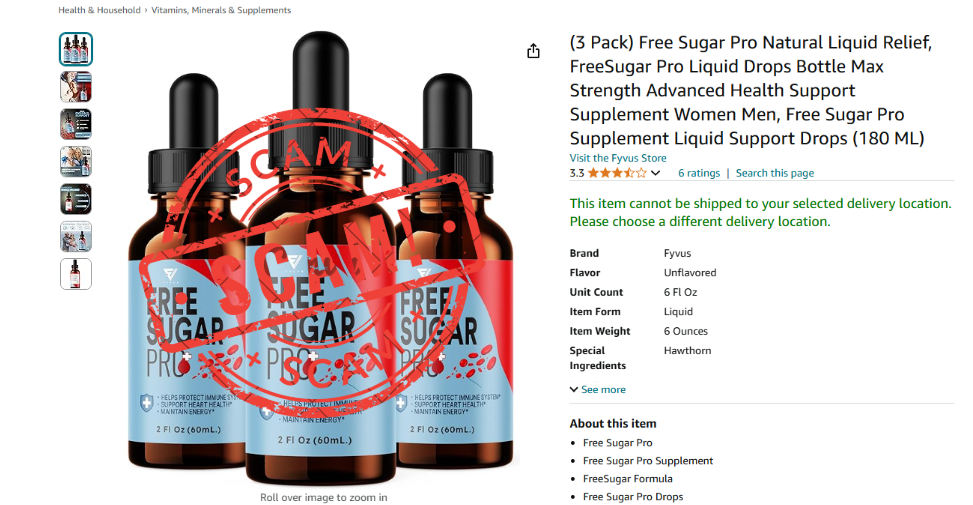Select the first three-bottle thumbnail
This screenshot has height=505, width=973.
[x=76, y=49]
